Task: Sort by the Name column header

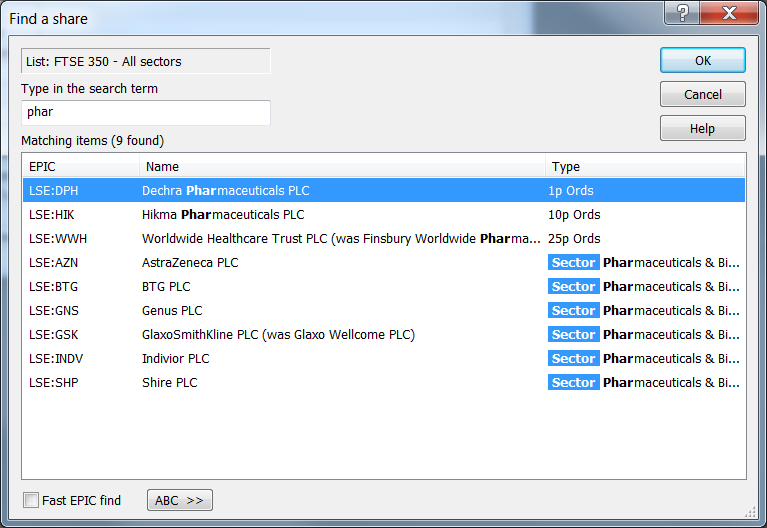Action: [x=342, y=166]
